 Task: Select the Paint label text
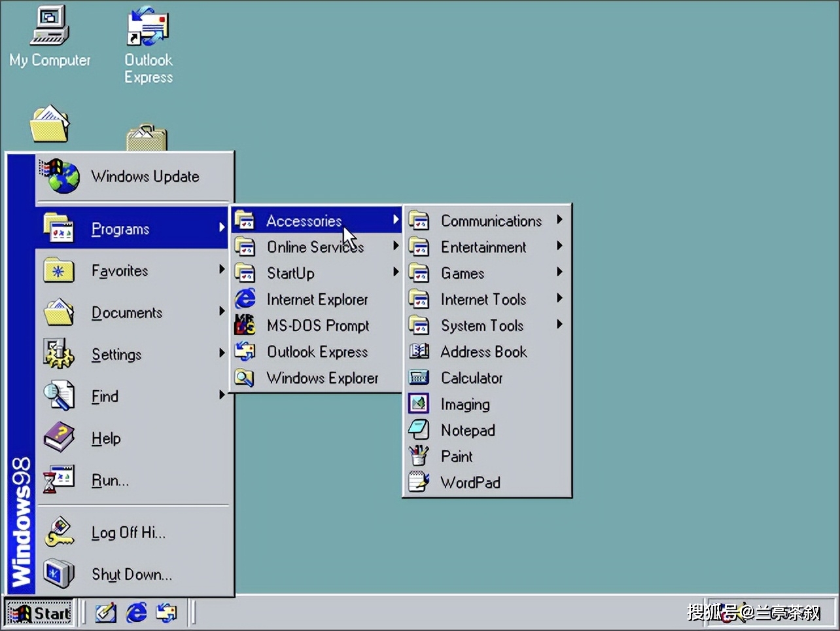(x=457, y=456)
